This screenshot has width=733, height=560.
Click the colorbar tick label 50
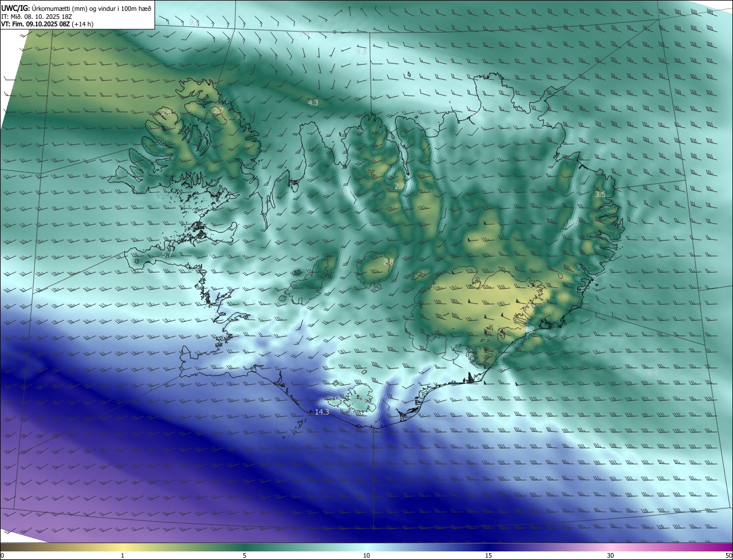(728, 555)
